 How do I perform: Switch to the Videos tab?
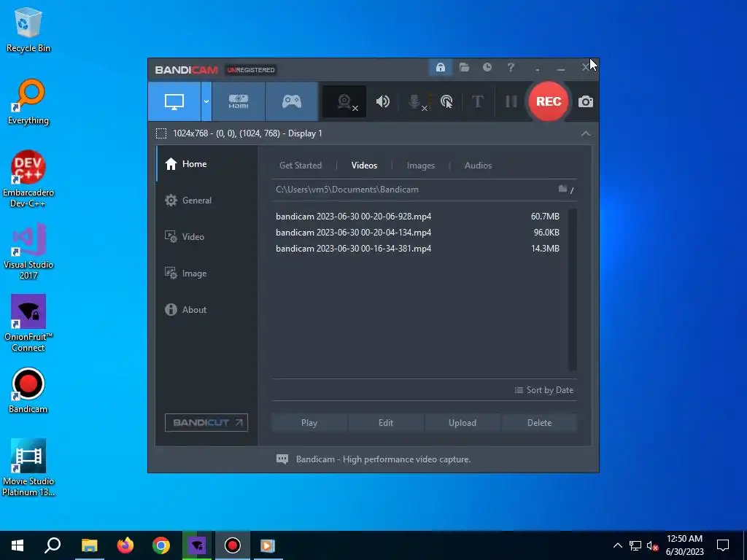tap(365, 166)
